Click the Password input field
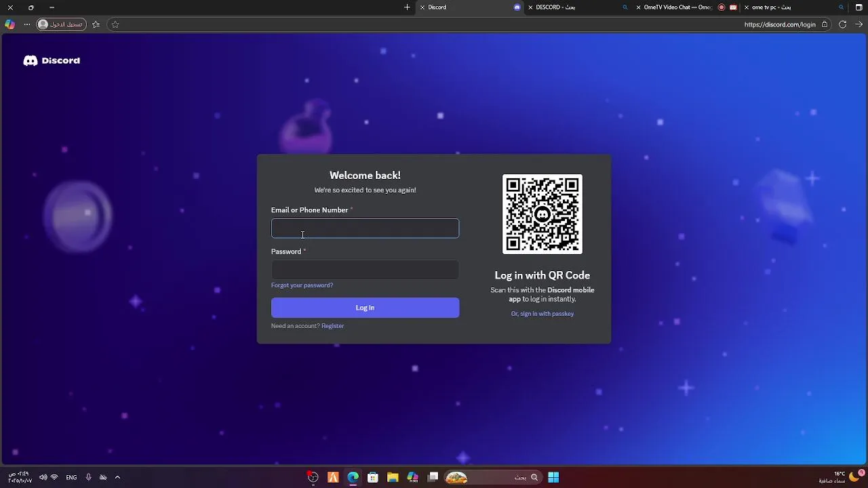Screen dimensions: 868x488 coord(365,270)
